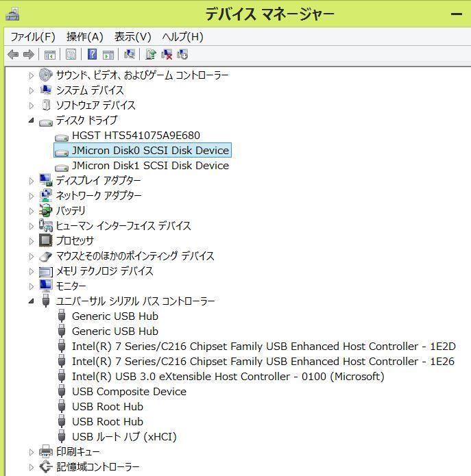Screen dimensions: 471x476
Task: Click the scan for hardware changes icon
Action: pyautogui.click(x=130, y=55)
